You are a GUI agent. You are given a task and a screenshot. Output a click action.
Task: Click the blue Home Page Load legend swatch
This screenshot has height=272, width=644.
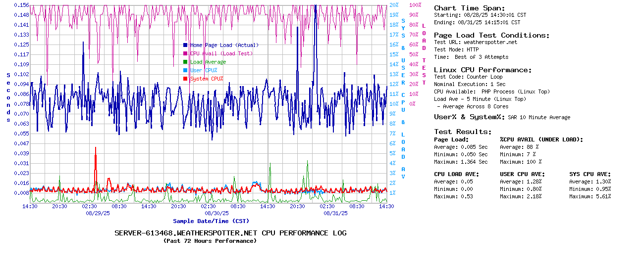click(185, 45)
